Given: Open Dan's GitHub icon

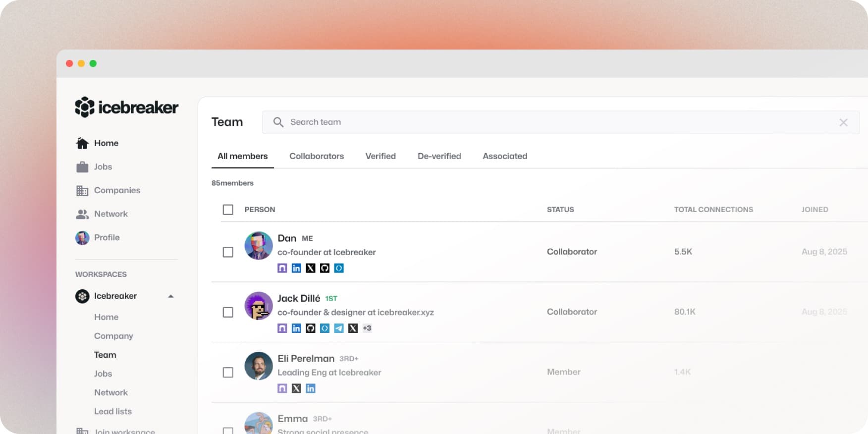Looking at the screenshot, I should point(325,268).
